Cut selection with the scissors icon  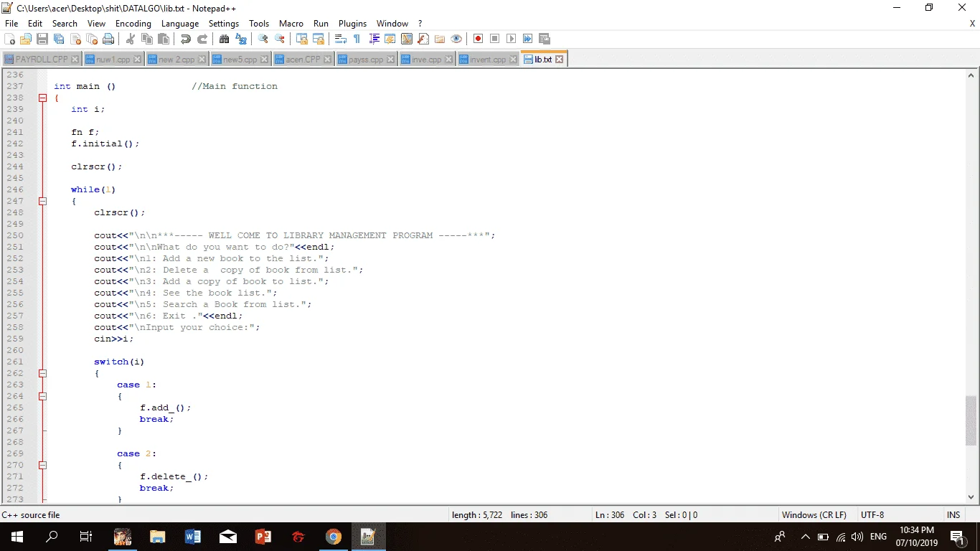pos(130,39)
